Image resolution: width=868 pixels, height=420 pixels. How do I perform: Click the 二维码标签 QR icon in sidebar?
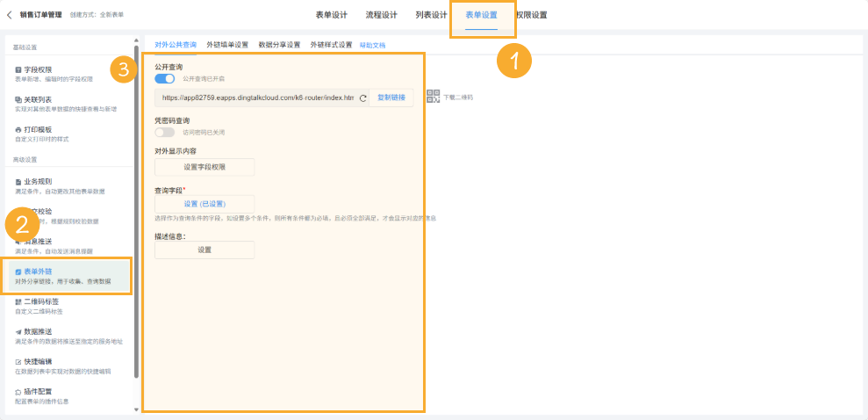coord(18,302)
